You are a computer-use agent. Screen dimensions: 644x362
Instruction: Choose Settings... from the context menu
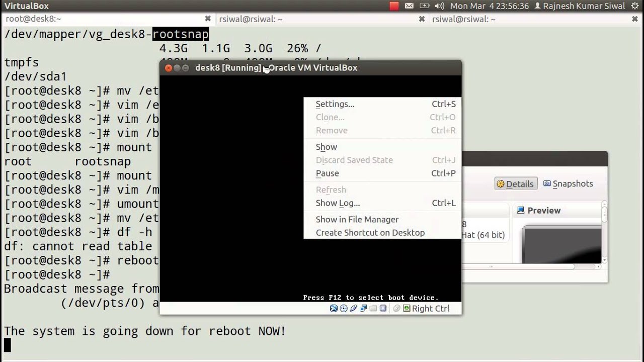(x=382, y=104)
